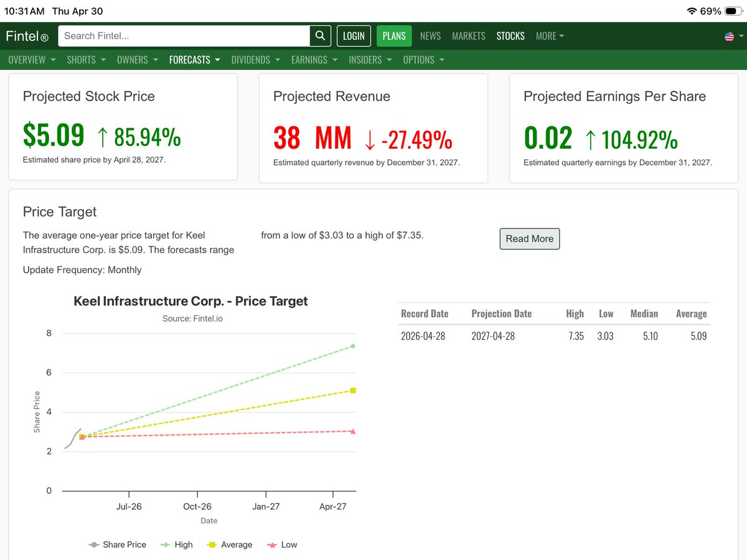
Task: Click the Read More button
Action: (530, 239)
